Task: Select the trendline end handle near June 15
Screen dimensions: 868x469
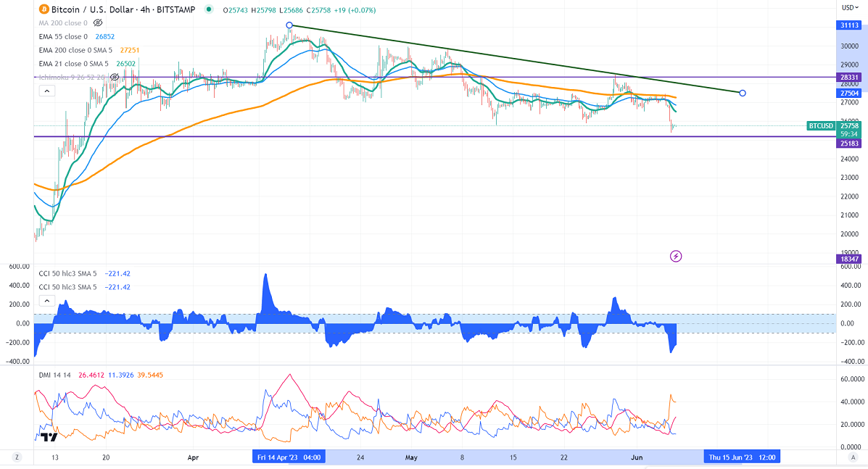Action: (x=743, y=93)
